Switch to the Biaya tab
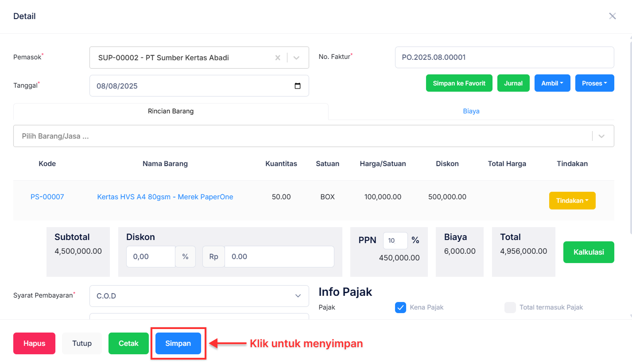The image size is (632, 364). pyautogui.click(x=471, y=111)
